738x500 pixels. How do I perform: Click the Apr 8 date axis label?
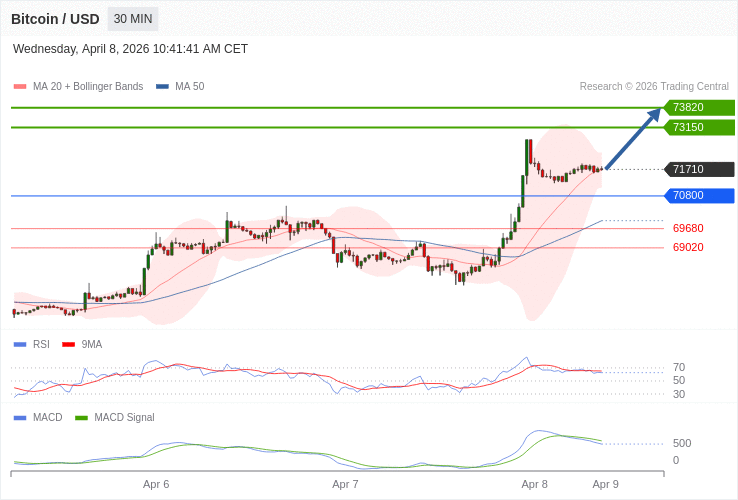click(535, 484)
